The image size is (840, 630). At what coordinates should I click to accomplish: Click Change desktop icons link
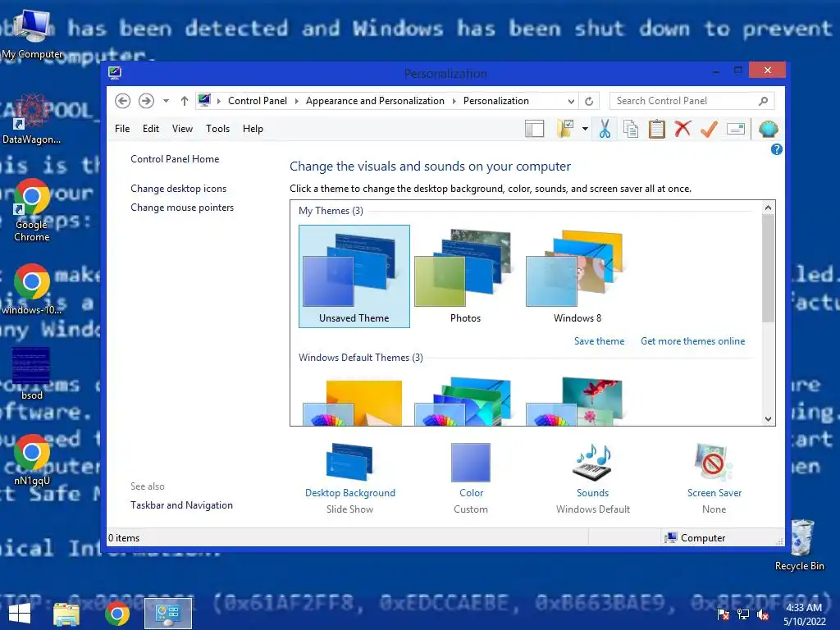click(178, 189)
